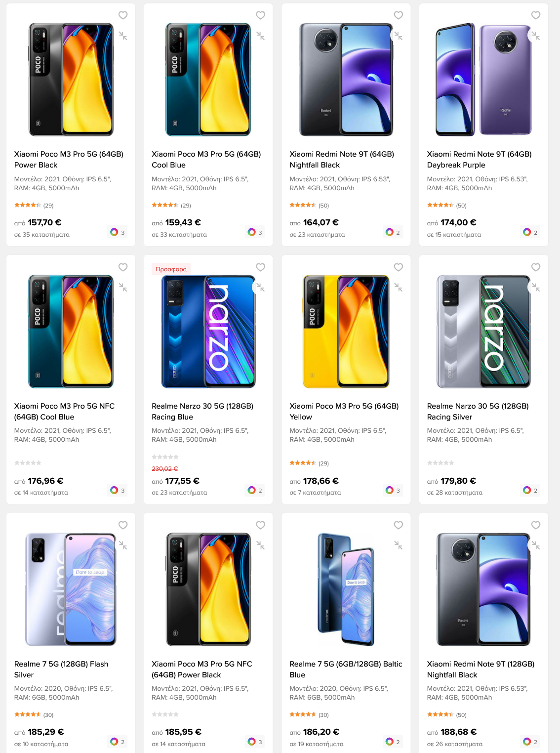Image resolution: width=560 pixels, height=753 pixels.
Task: Click the Προσφορά offer badge
Action: click(x=171, y=269)
